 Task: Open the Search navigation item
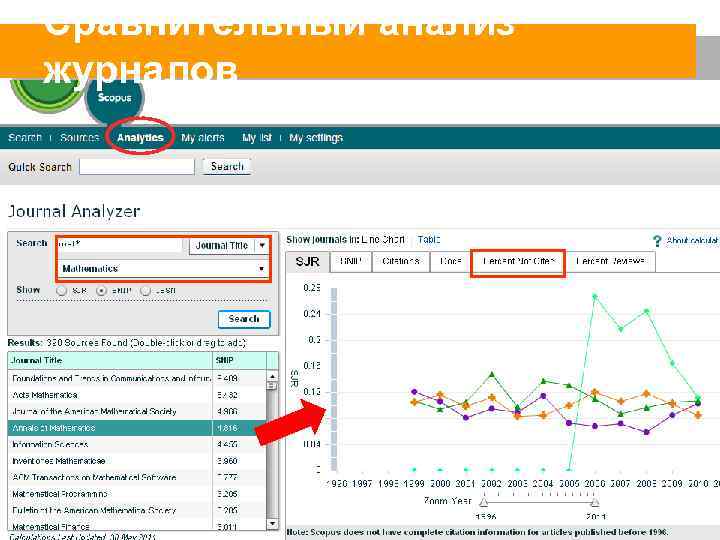click(25, 138)
